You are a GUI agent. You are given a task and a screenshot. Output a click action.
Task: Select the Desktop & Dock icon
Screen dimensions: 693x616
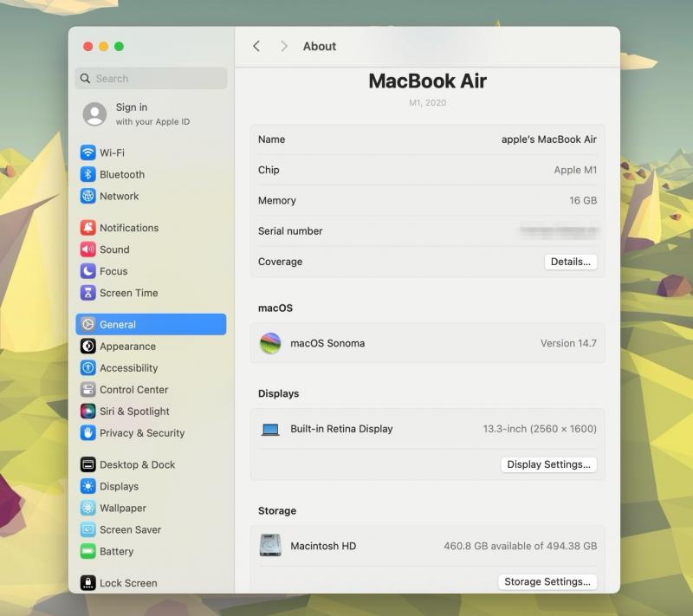(x=88, y=464)
